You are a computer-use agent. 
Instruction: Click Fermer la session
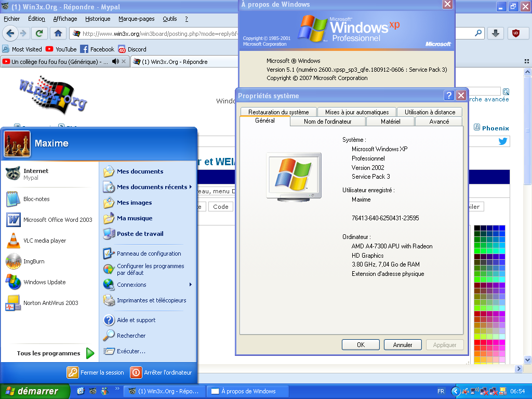click(96, 373)
